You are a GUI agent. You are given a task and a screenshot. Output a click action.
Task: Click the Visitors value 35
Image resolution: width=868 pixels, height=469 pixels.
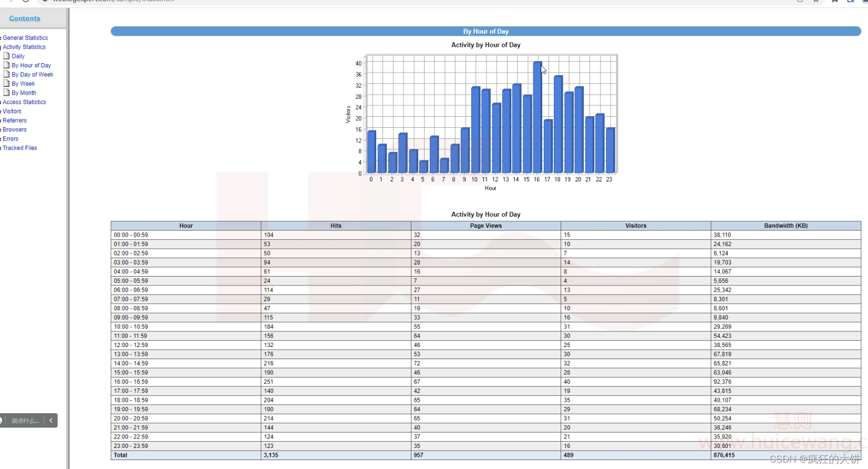pyautogui.click(x=567, y=400)
